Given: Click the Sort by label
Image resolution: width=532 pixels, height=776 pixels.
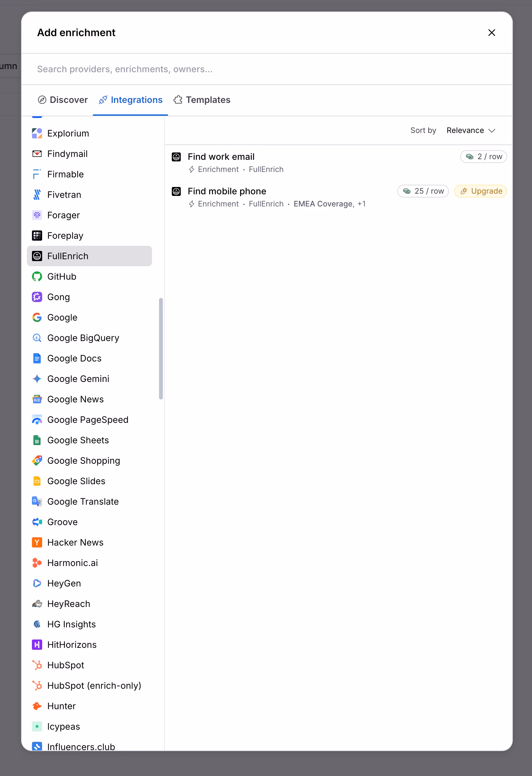Looking at the screenshot, I should [423, 130].
